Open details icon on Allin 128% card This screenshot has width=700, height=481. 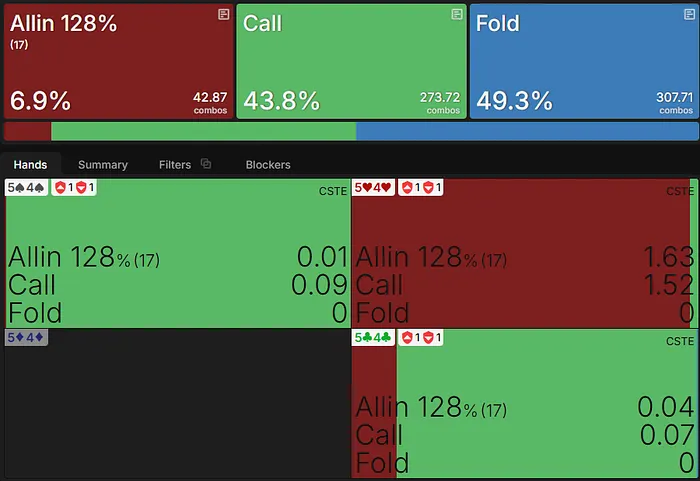224,15
